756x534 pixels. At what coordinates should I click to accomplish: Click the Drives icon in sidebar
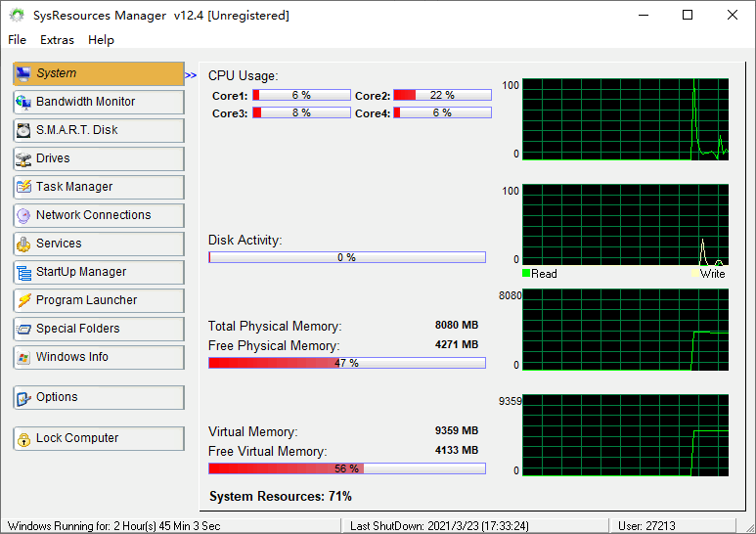pos(23,158)
